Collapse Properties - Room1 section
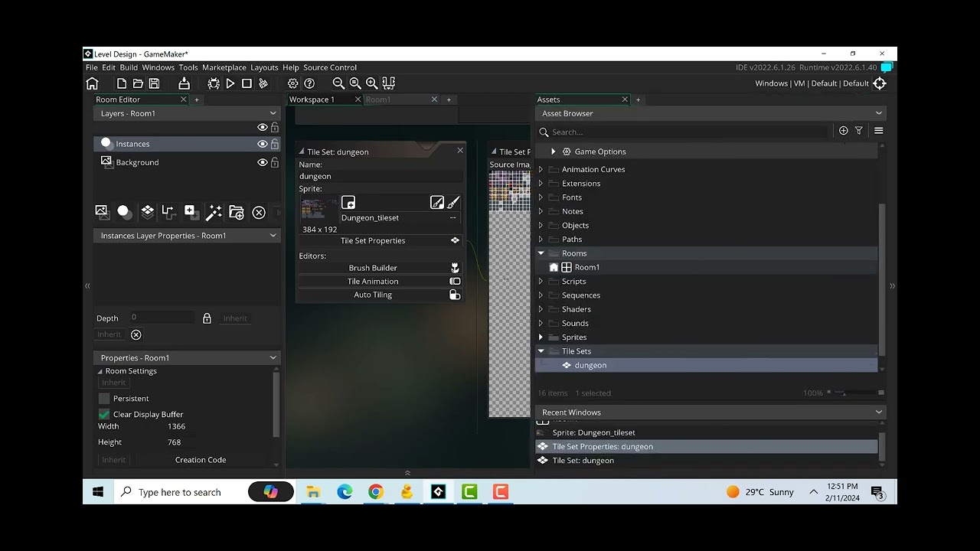The width and height of the screenshot is (980, 551). 273,357
